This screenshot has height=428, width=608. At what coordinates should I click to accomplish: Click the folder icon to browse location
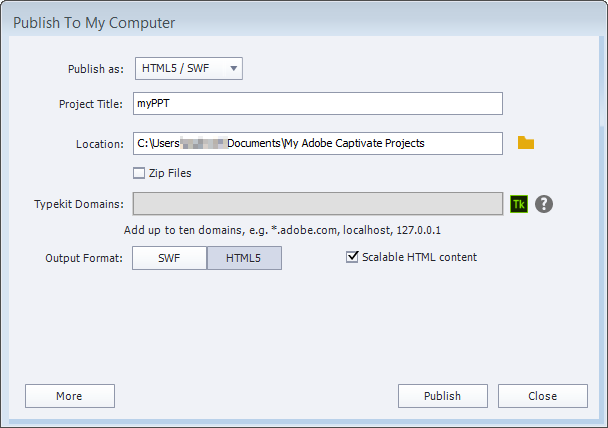coord(525,143)
